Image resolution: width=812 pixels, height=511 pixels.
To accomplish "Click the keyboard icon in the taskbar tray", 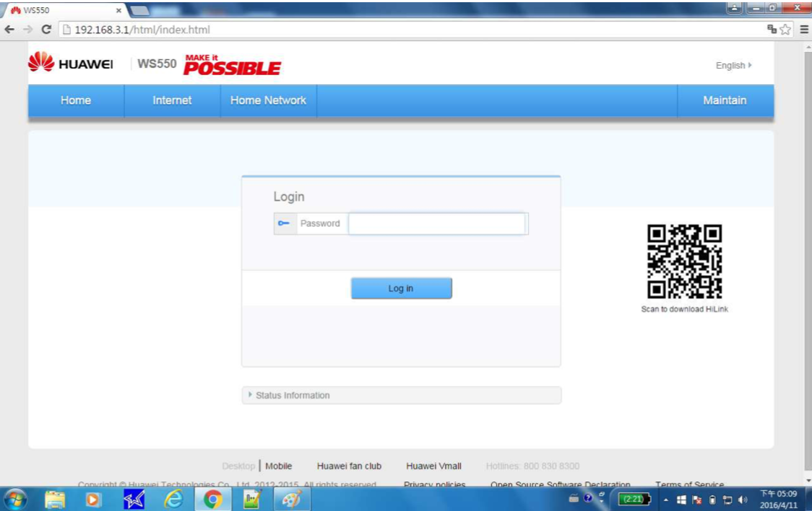I will [x=574, y=499].
